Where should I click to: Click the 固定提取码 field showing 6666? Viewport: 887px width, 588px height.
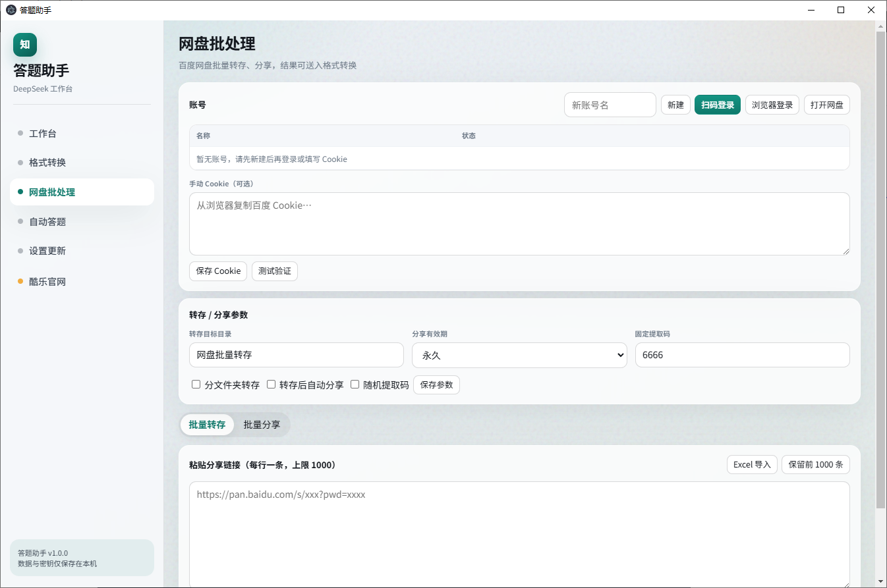point(743,355)
